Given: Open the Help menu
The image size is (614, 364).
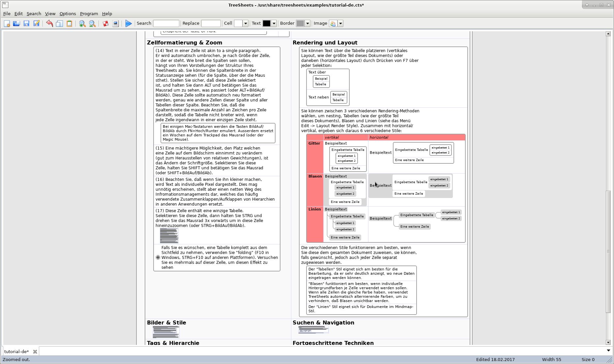Looking at the screenshot, I should point(107,14).
